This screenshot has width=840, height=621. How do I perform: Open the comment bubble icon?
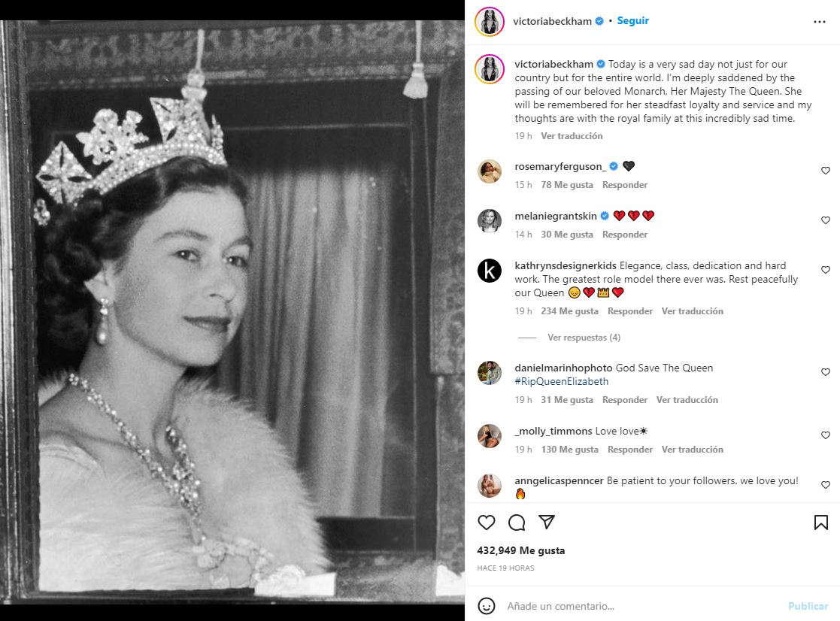click(517, 523)
